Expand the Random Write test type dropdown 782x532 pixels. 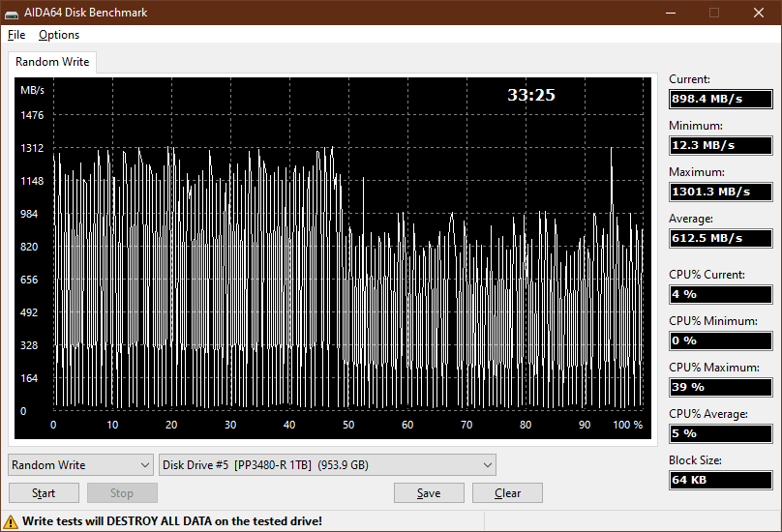(80, 464)
